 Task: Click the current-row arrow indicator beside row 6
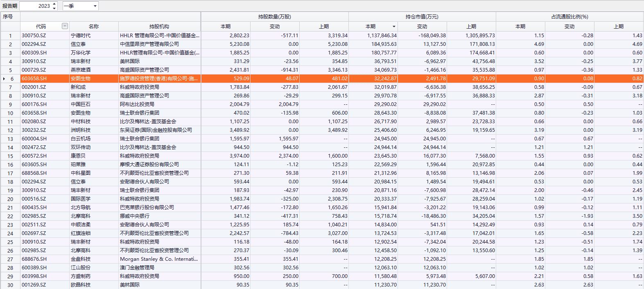click(x=4, y=79)
